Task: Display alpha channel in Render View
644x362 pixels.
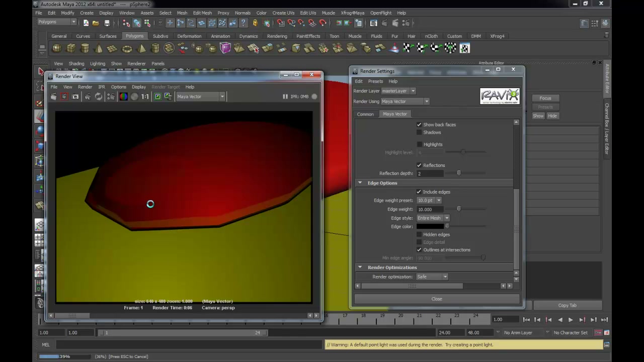Action: click(134, 97)
